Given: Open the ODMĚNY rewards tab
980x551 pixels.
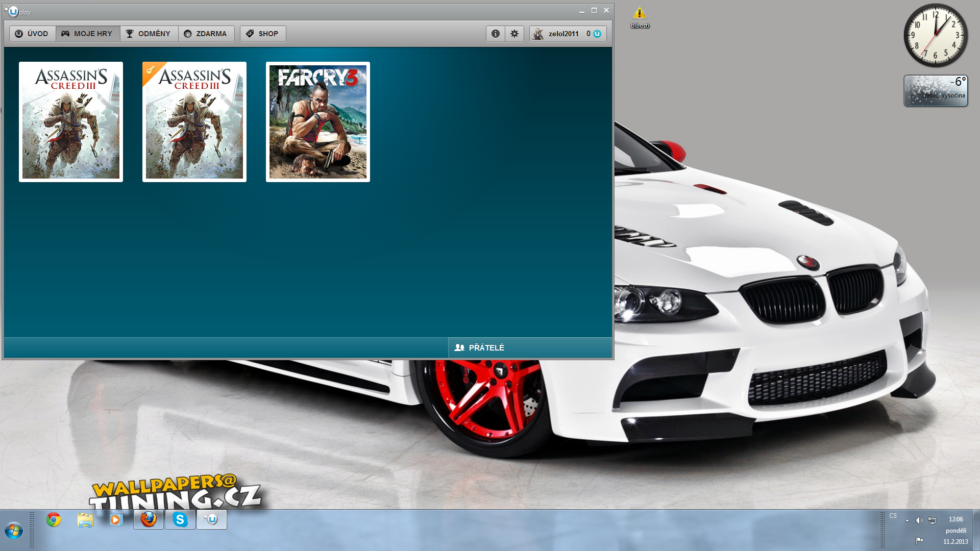Looking at the screenshot, I should point(149,34).
